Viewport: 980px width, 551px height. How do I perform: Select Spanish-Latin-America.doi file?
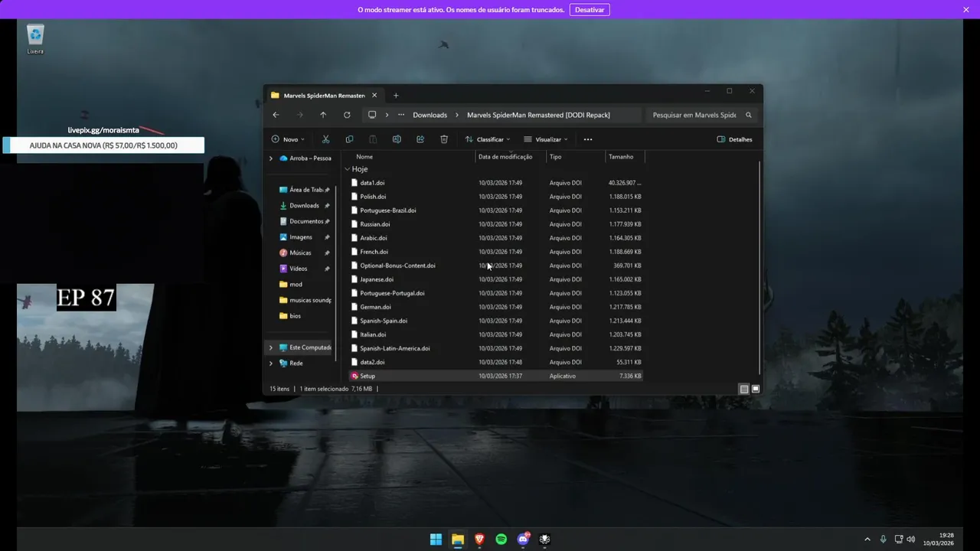click(496, 348)
